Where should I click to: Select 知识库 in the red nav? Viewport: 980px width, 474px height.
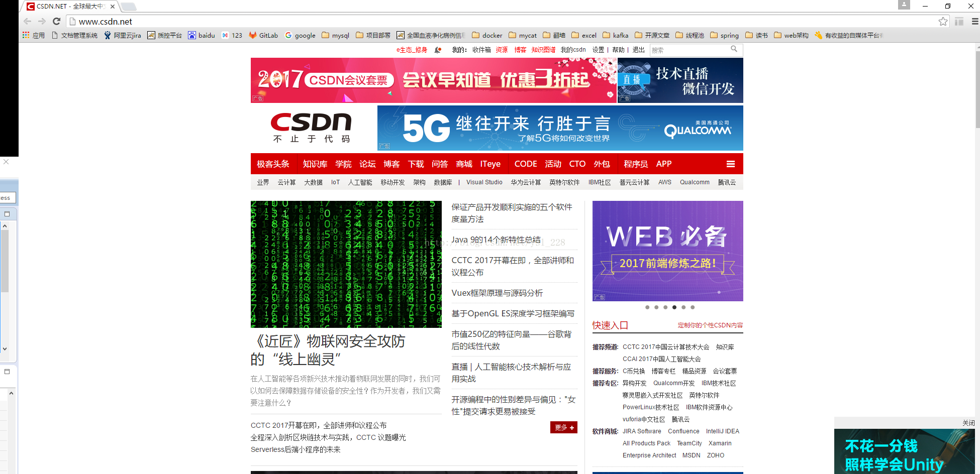pos(315,164)
